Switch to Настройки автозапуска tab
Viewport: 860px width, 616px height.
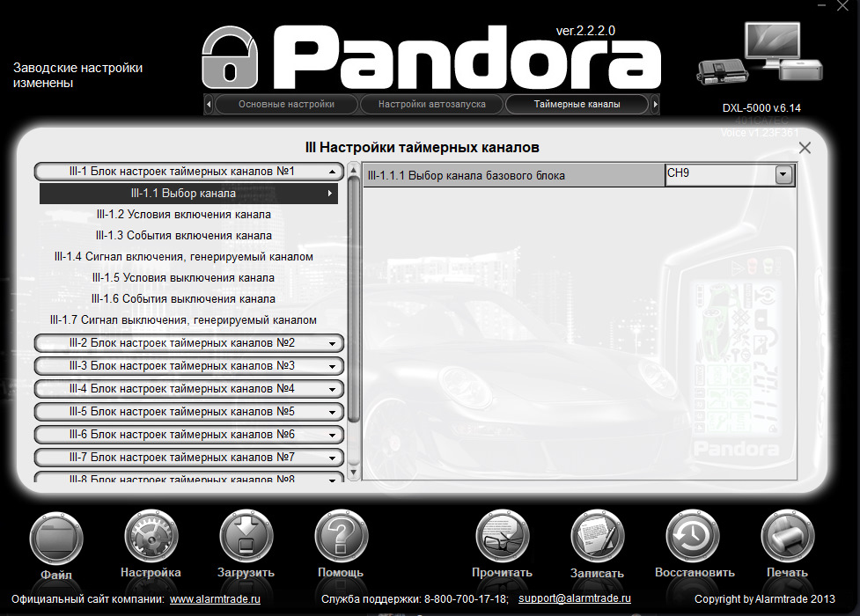(431, 104)
